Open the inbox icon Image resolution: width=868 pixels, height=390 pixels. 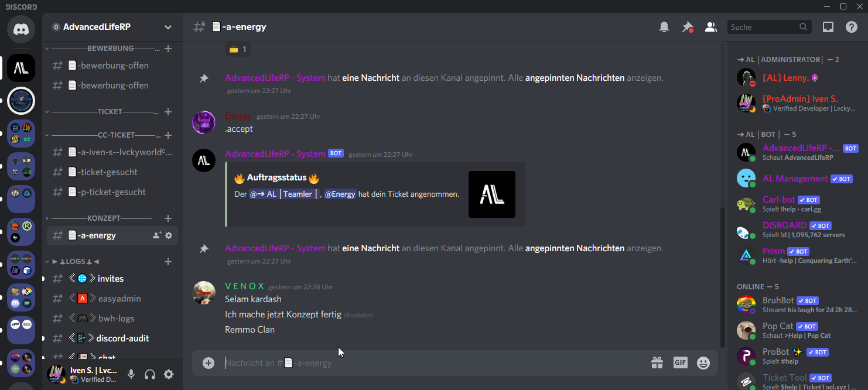pos(828,27)
